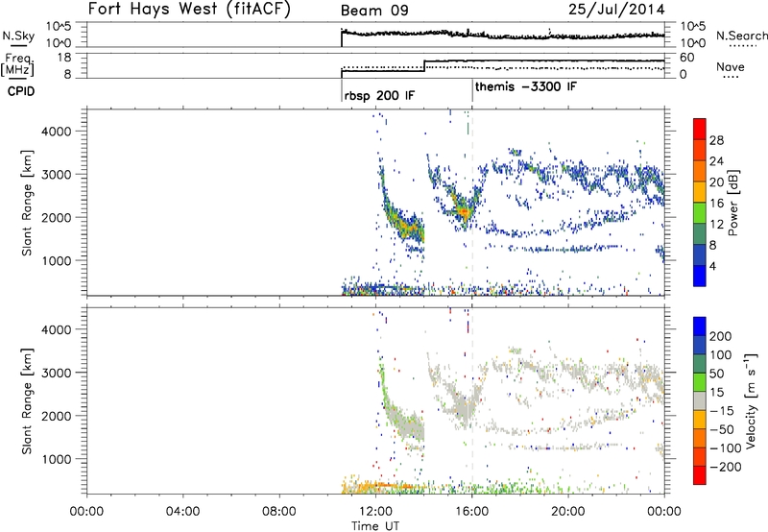Screen dimensions: 768x532
Task: Select the "Freq. [MHz]" axis label
Action: coord(18,65)
